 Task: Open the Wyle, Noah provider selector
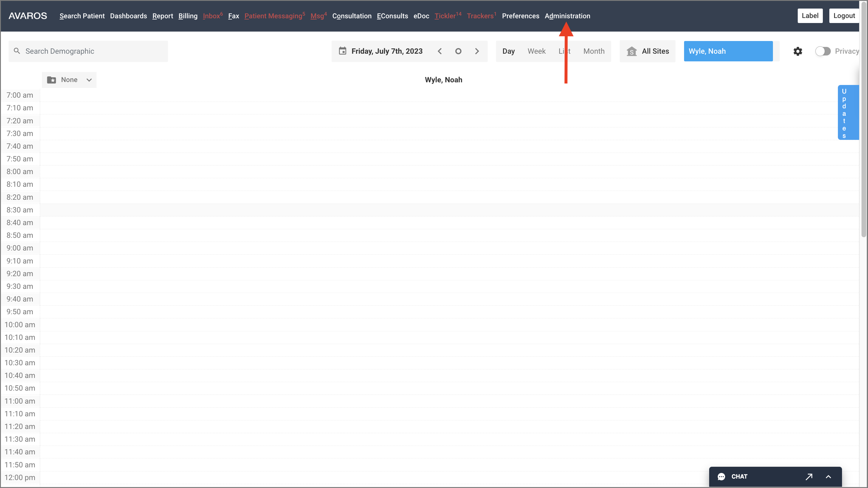point(728,51)
